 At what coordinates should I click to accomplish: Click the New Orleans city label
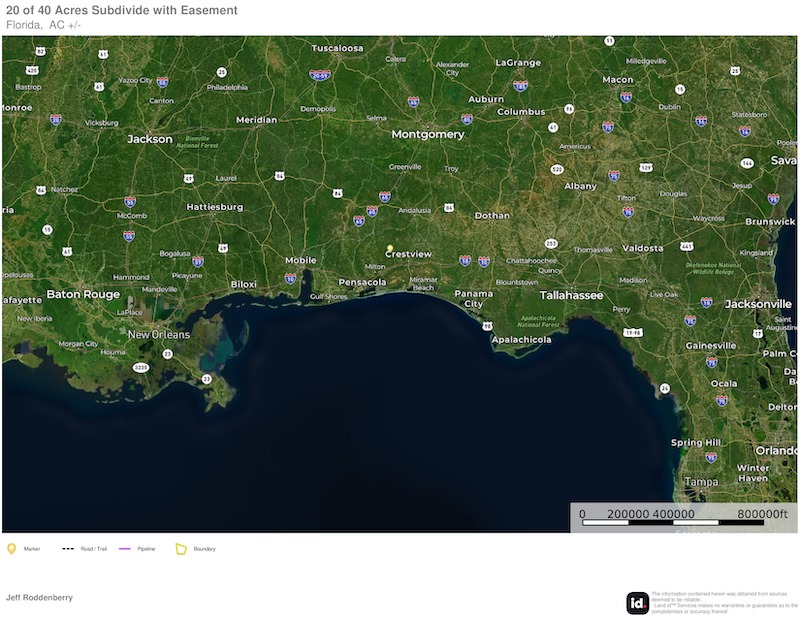tap(158, 335)
